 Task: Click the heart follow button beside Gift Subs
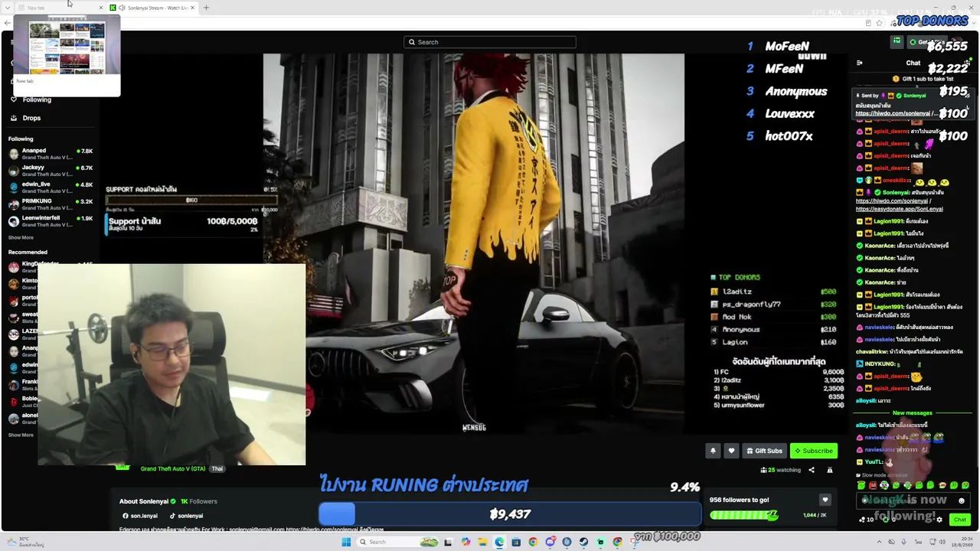pyautogui.click(x=731, y=451)
